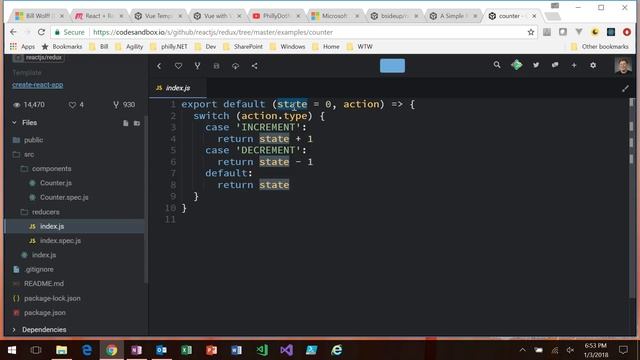Show hidden tray icons chevron
This screenshot has width=640, height=360.
pos(522,350)
